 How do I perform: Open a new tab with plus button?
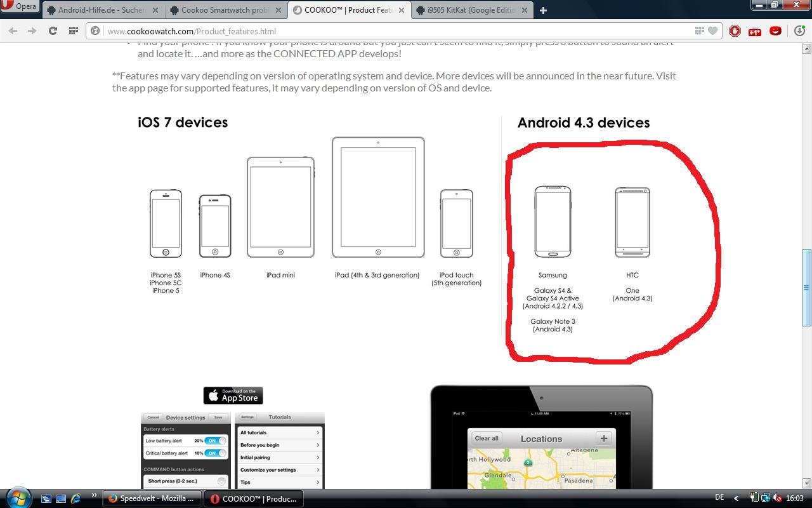tap(543, 10)
